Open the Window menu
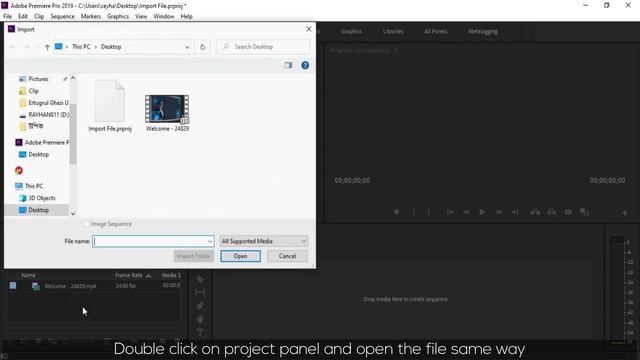 click(x=164, y=16)
